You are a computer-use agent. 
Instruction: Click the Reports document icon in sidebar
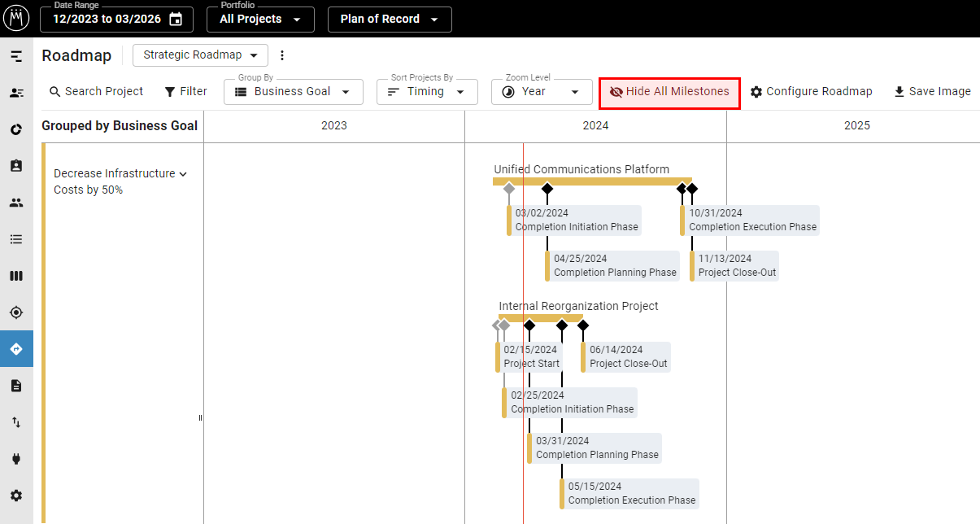coord(16,385)
